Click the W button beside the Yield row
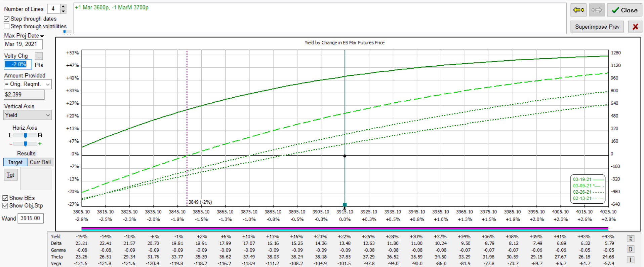This screenshot has width=644, height=267. click(x=631, y=238)
